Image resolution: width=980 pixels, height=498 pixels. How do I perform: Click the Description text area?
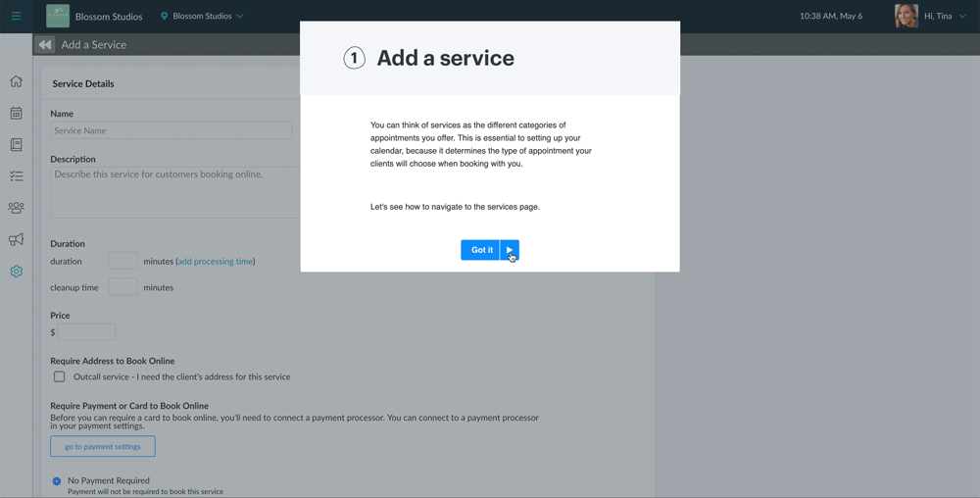[x=175, y=192]
